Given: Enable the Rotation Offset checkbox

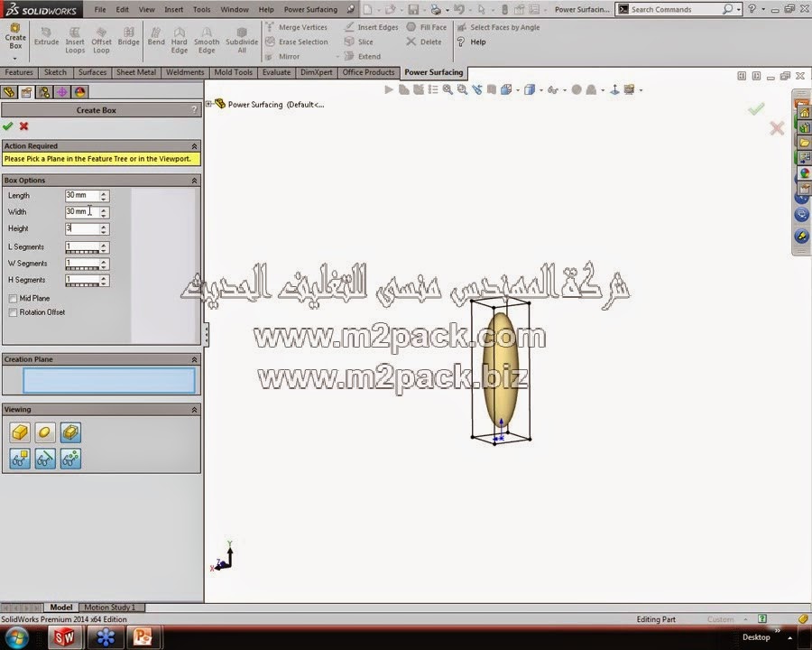Looking at the screenshot, I should point(13,312).
